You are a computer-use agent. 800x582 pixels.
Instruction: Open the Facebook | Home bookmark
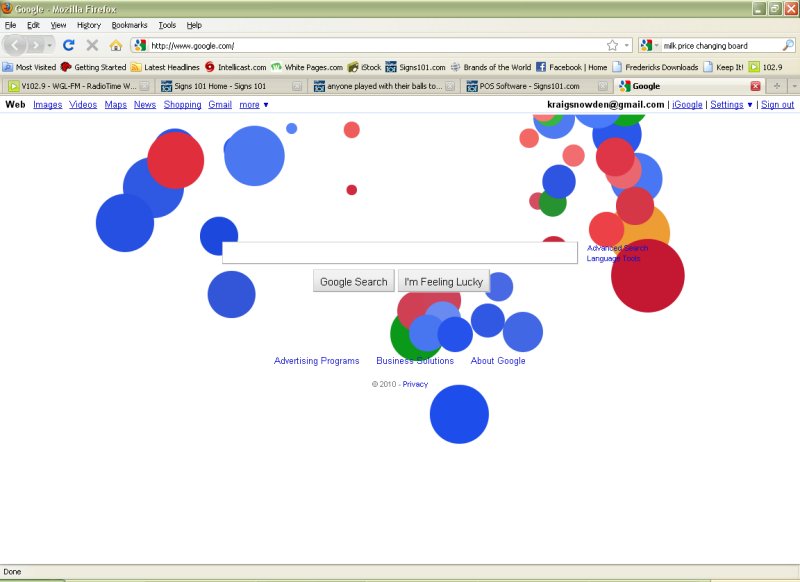pyautogui.click(x=571, y=67)
